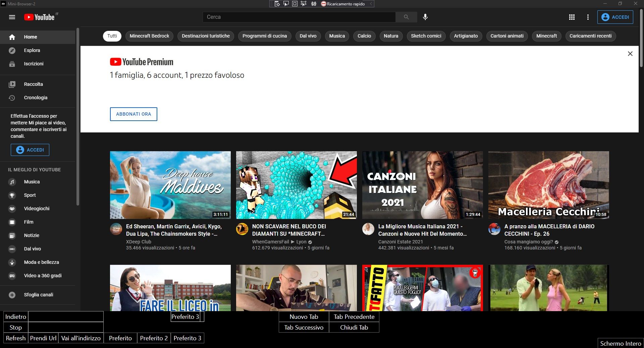644x348 pixels.
Task: Click the Cerca search input field
Action: pos(299,17)
